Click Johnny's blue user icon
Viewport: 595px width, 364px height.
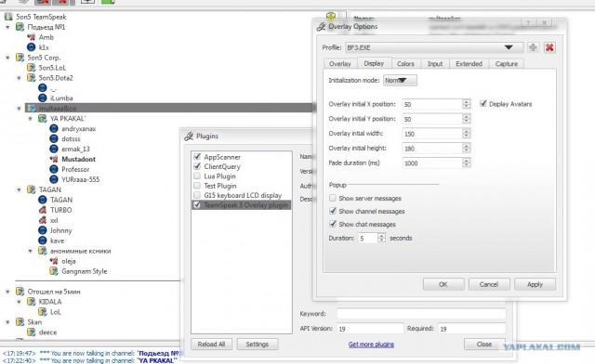43,230
